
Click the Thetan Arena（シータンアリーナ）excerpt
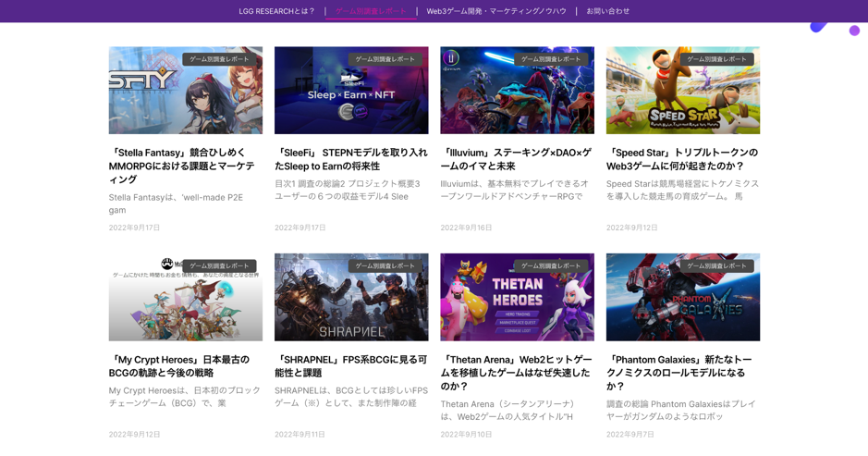[x=509, y=410]
